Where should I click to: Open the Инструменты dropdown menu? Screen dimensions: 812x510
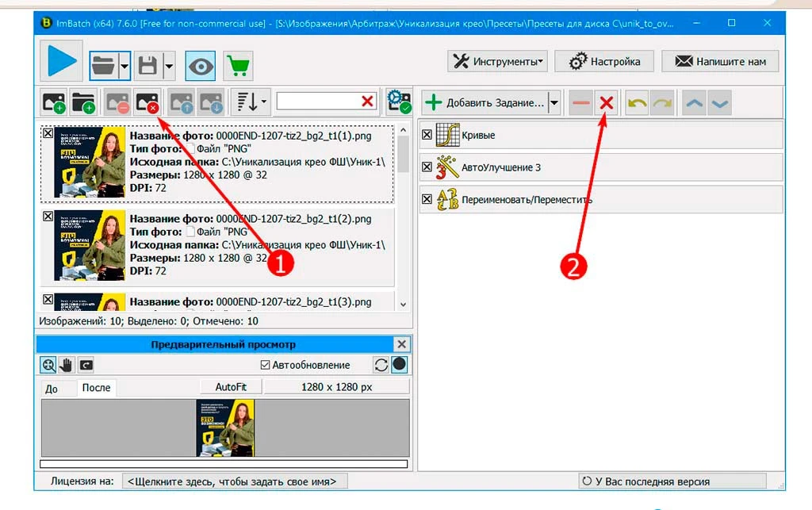point(498,62)
